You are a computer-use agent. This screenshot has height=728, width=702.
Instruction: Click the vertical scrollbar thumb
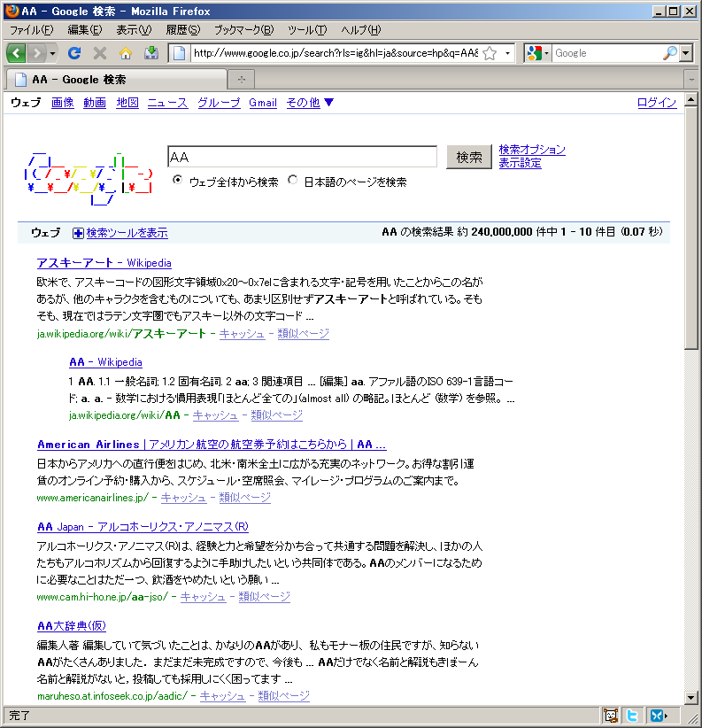691,228
